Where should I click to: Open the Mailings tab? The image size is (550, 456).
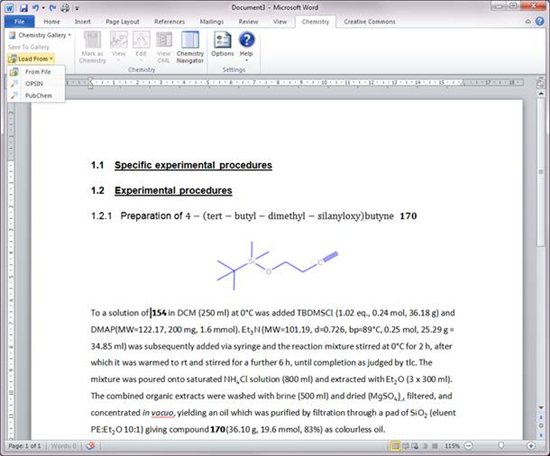[212, 21]
